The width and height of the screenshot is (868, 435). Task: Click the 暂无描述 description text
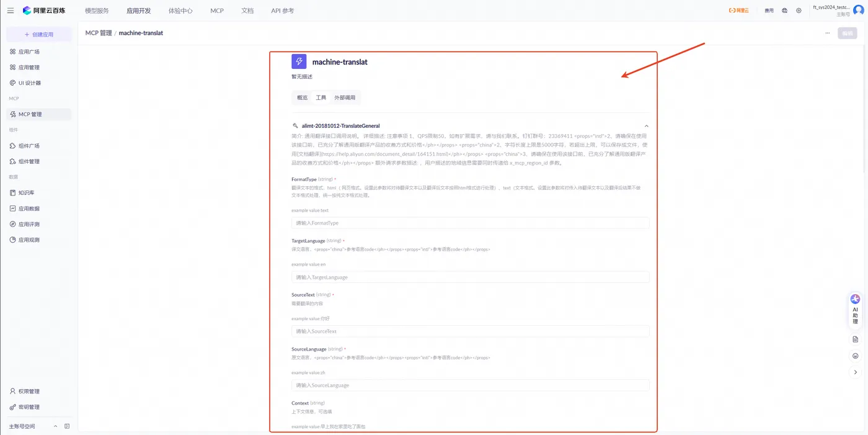302,77
